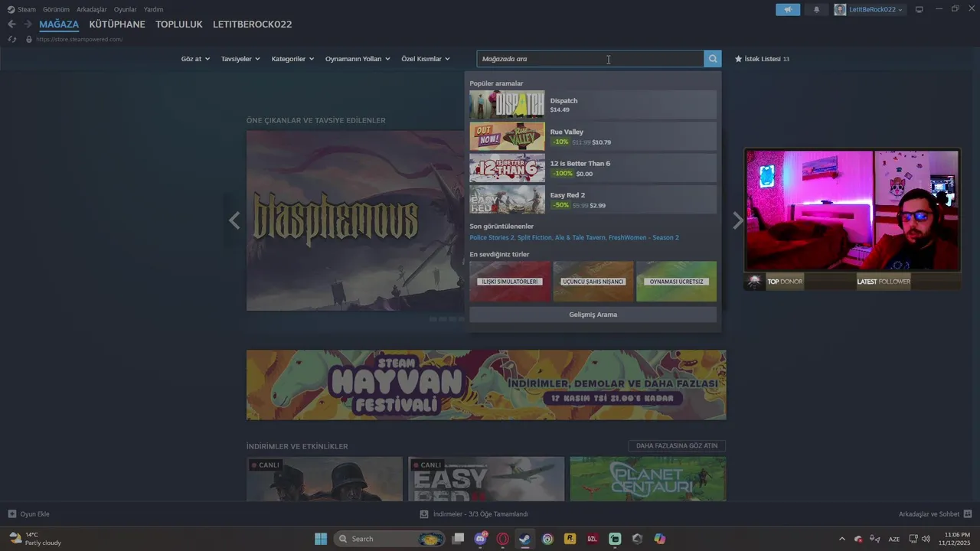980x551 pixels.
Task: Expand the Kategoriler dropdown
Action: coord(292,59)
